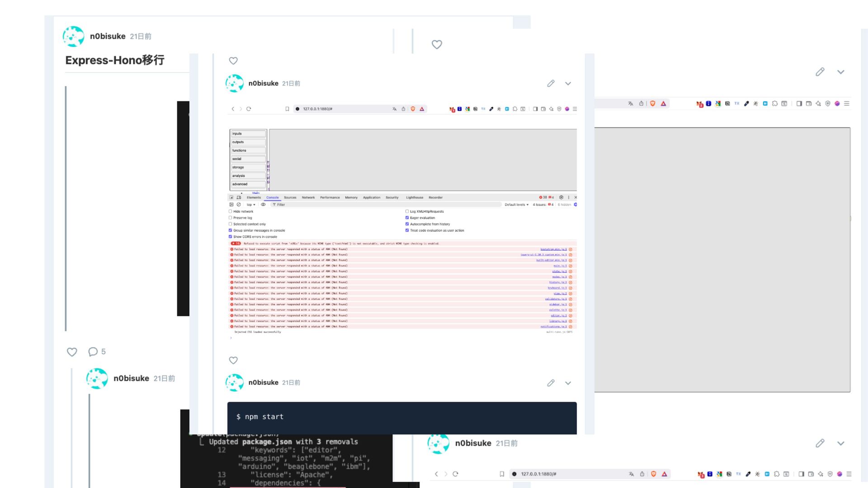Viewport: 868px width, 488px height.
Task: Open the Sources tab in DevTools
Action: coord(290,197)
